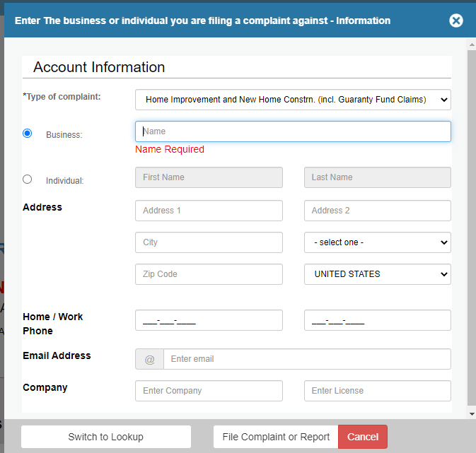Select the Business radio button
The height and width of the screenshot is (453, 476).
click(x=28, y=133)
